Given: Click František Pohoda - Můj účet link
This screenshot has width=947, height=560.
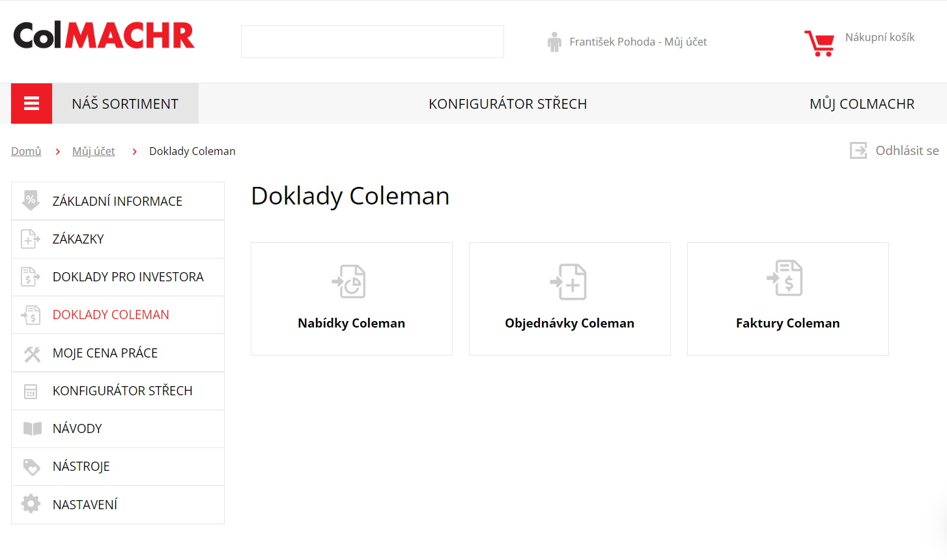Looking at the screenshot, I should point(638,42).
